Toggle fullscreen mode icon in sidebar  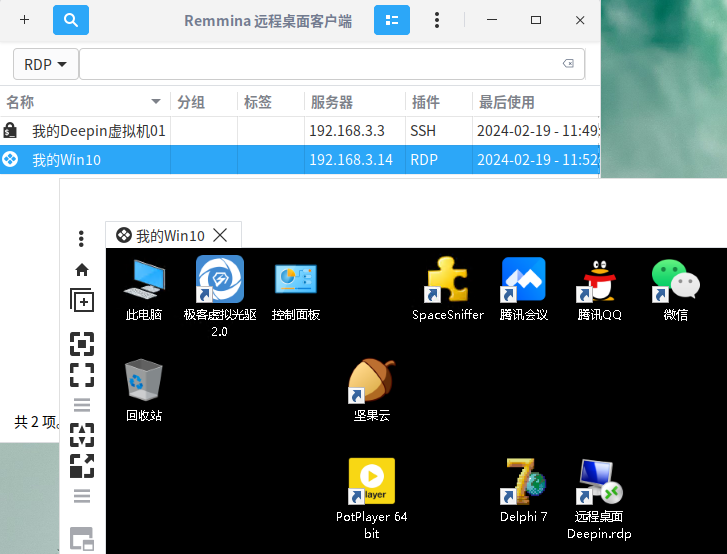tap(82, 375)
